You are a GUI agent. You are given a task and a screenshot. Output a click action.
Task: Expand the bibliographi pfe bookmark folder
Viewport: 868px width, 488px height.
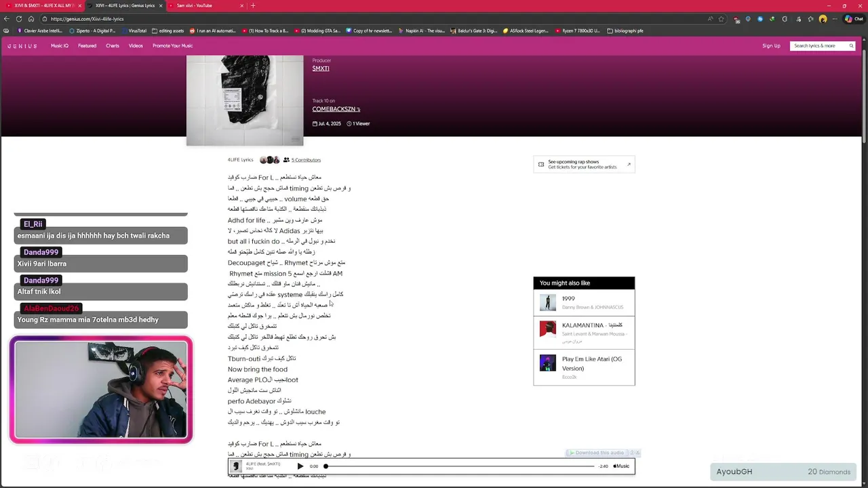625,30
